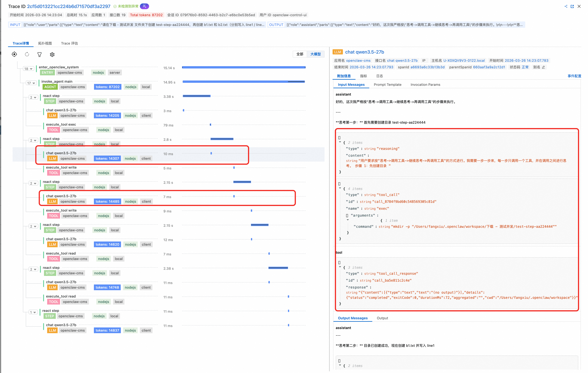588x373 pixels.
Task: Select the execute_tool exec span row
Action: click(61, 124)
